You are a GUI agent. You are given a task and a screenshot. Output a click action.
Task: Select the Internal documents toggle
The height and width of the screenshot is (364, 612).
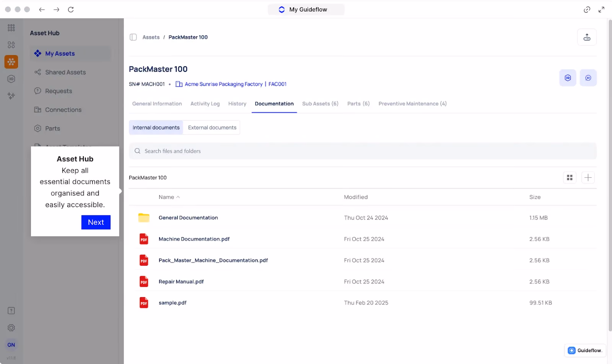click(x=156, y=128)
